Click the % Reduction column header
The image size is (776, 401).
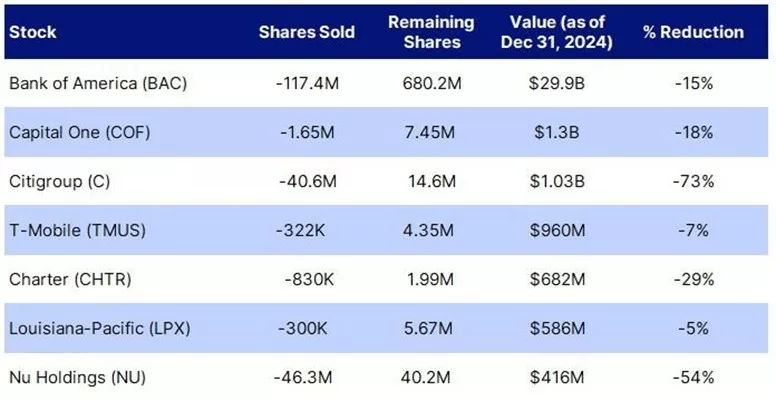coord(693,32)
